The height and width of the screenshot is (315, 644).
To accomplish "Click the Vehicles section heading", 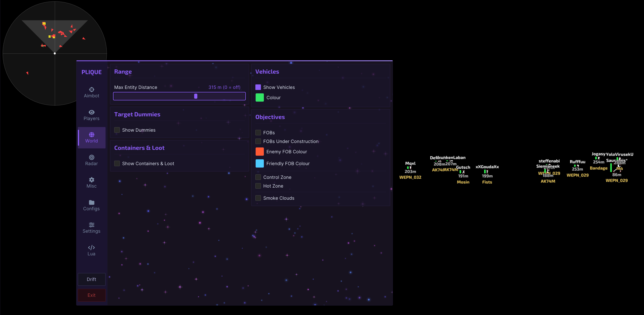I will [267, 72].
